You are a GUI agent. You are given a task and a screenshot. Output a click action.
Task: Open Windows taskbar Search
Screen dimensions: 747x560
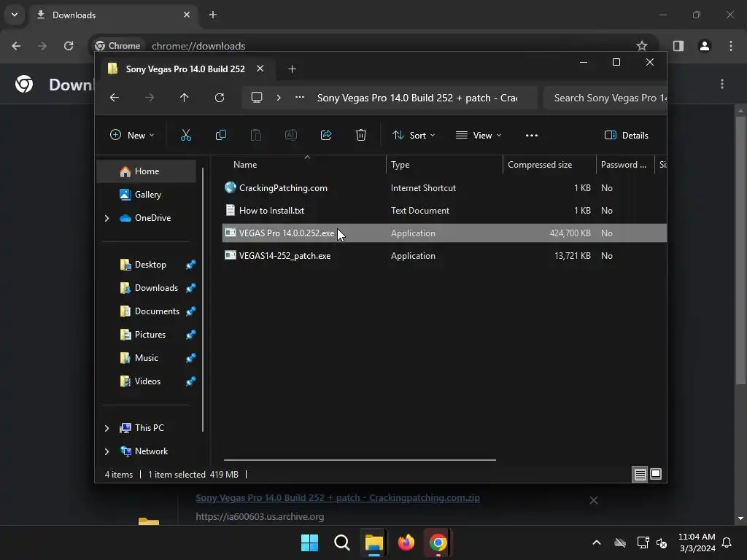point(341,542)
